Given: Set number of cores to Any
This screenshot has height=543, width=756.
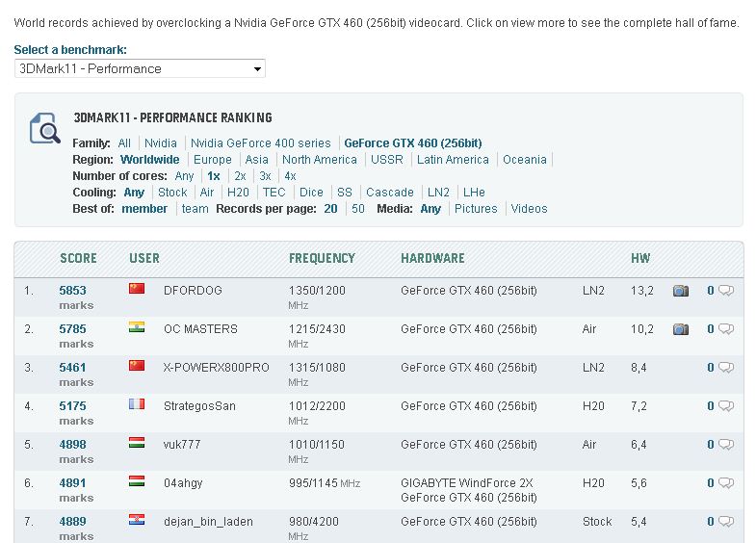Looking at the screenshot, I should [184, 176].
